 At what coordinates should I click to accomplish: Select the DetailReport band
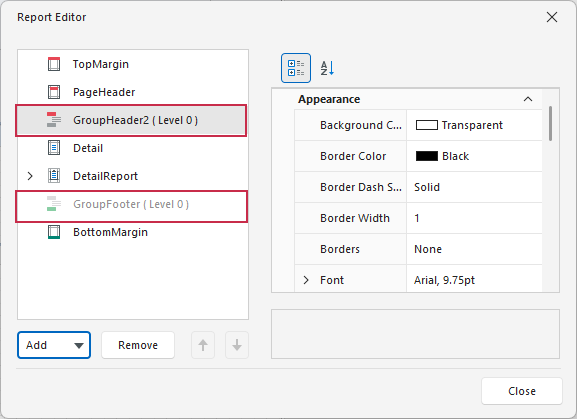click(133, 176)
